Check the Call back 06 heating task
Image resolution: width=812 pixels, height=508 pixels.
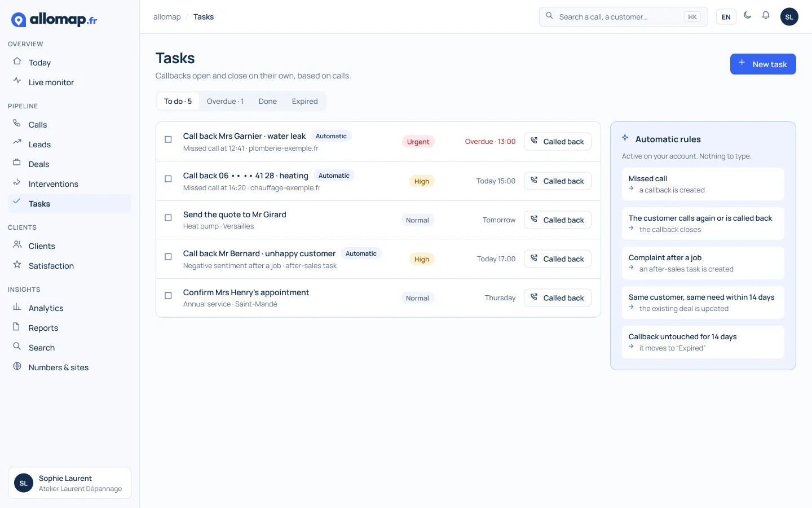pyautogui.click(x=168, y=179)
